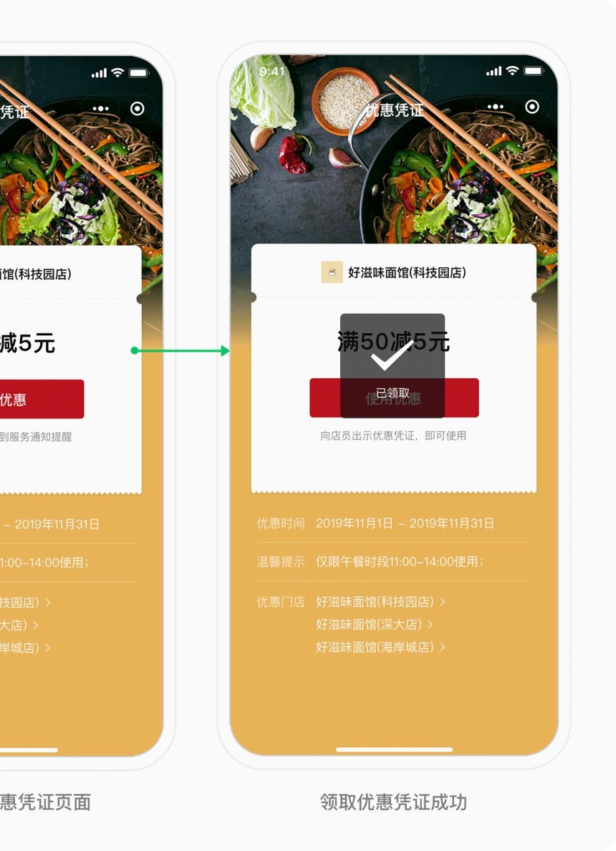Open the three-dots menu on right phone
Screen dimensions: 616x851
click(495, 107)
